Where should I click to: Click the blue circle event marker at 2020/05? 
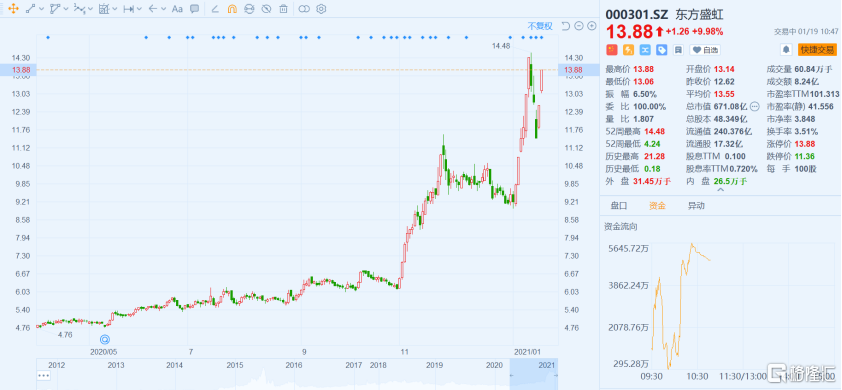point(105,340)
